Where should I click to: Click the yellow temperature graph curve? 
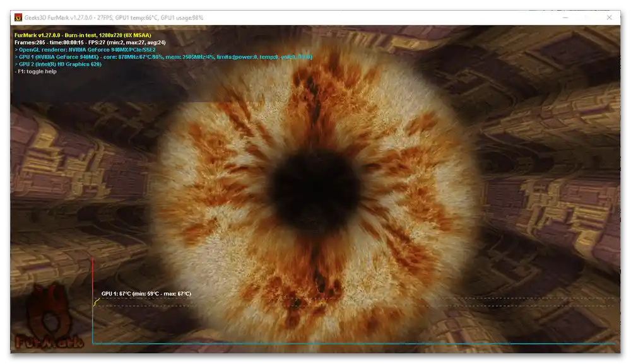96,302
